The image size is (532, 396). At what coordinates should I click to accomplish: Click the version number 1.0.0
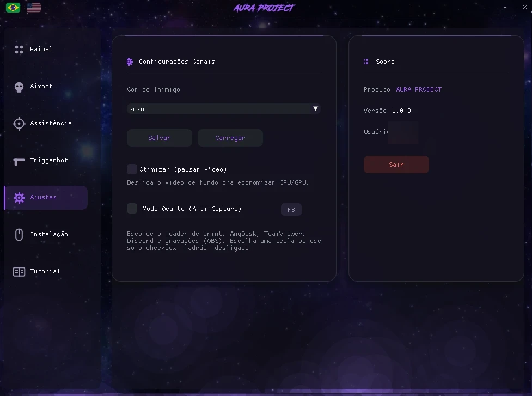click(x=401, y=111)
